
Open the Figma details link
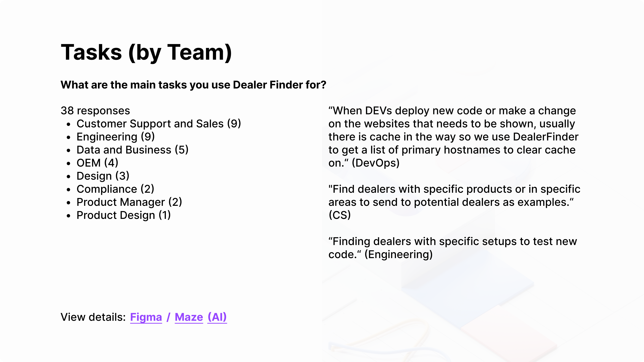tap(146, 317)
